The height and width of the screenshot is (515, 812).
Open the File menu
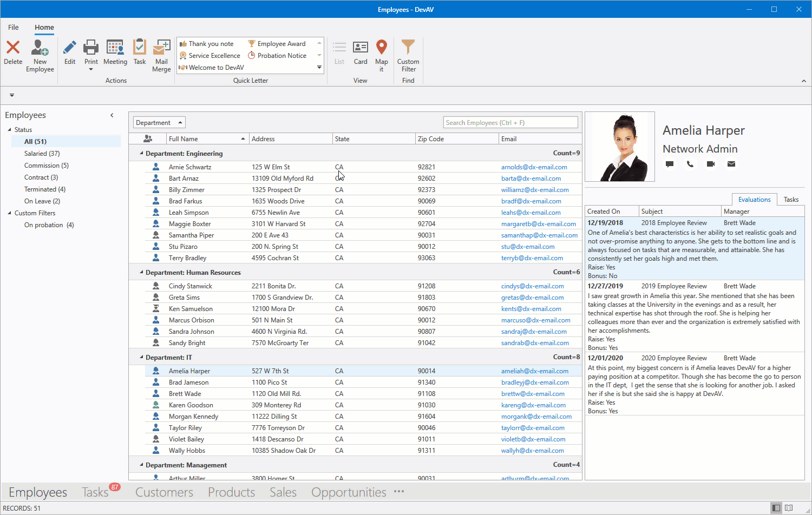click(x=13, y=27)
